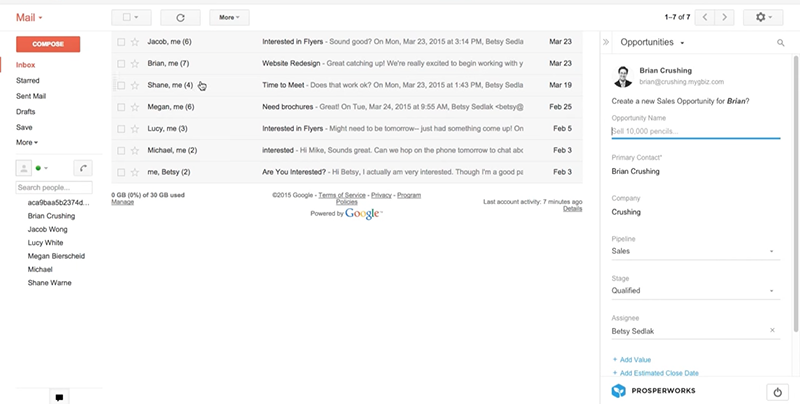This screenshot has height=404, width=800.
Task: Star the email from Jacob
Action: (x=135, y=43)
